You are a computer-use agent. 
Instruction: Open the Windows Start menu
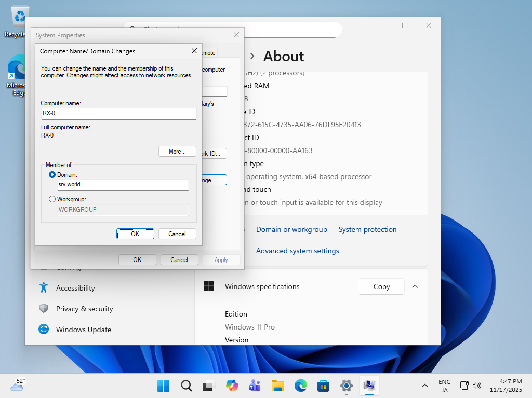point(163,386)
